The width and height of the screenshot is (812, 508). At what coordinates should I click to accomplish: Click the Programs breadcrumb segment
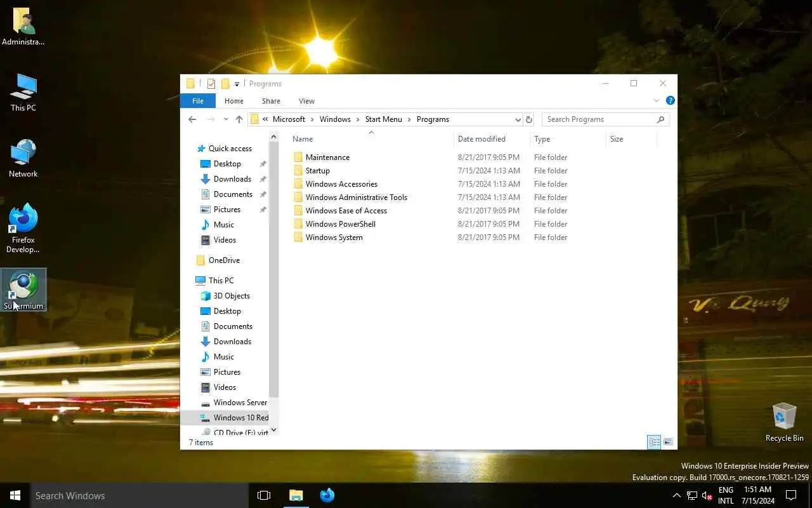pos(433,119)
